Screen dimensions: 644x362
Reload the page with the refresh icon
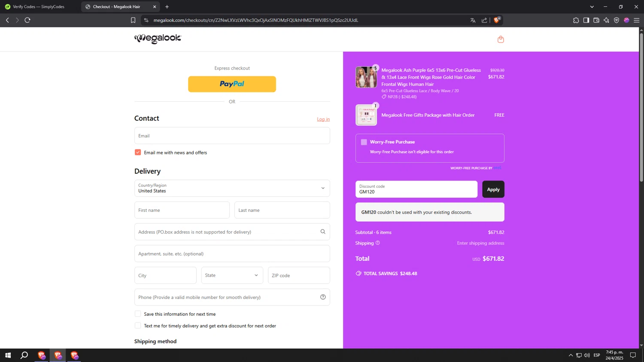(x=27, y=20)
